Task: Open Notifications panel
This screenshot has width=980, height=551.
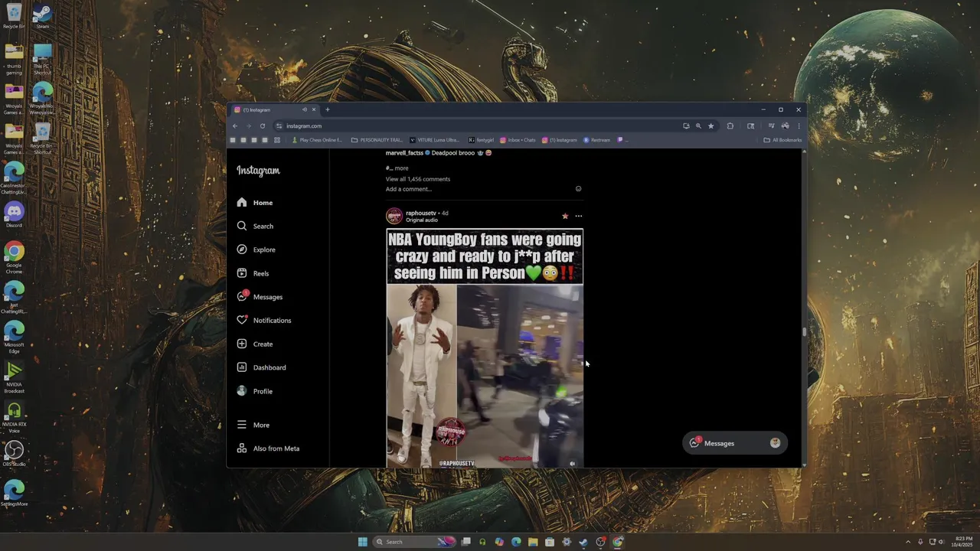Action: coord(264,321)
